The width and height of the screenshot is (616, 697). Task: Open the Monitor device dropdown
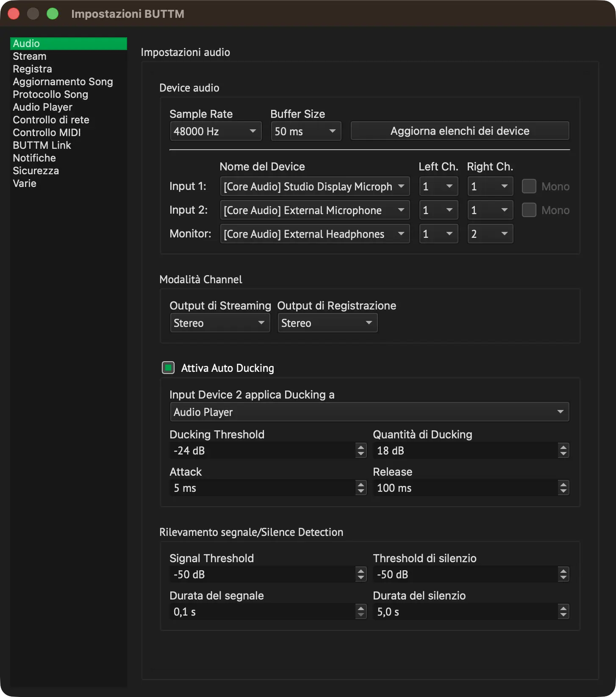315,234
